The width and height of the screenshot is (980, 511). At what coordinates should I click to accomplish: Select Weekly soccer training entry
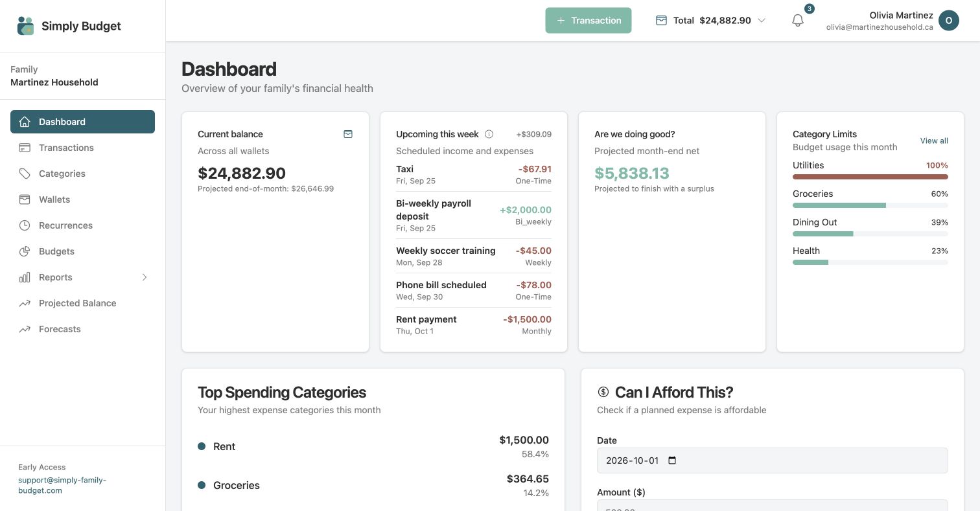point(474,256)
